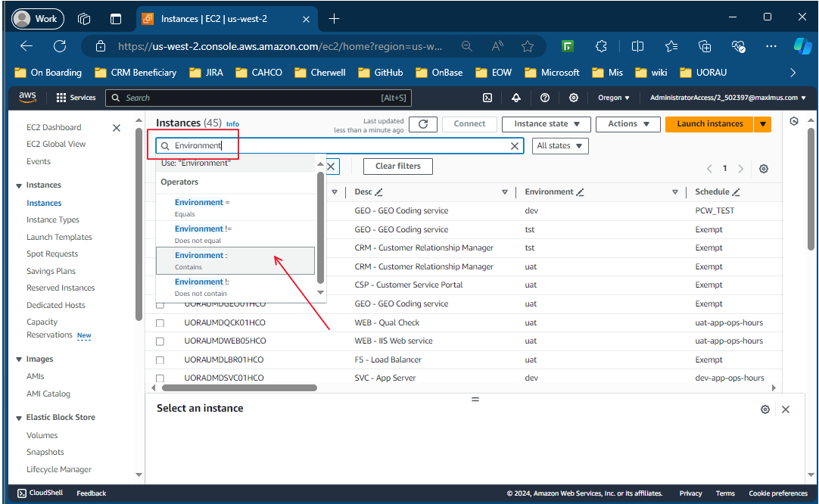
Task: Open AWS console settings gear
Action: point(574,98)
